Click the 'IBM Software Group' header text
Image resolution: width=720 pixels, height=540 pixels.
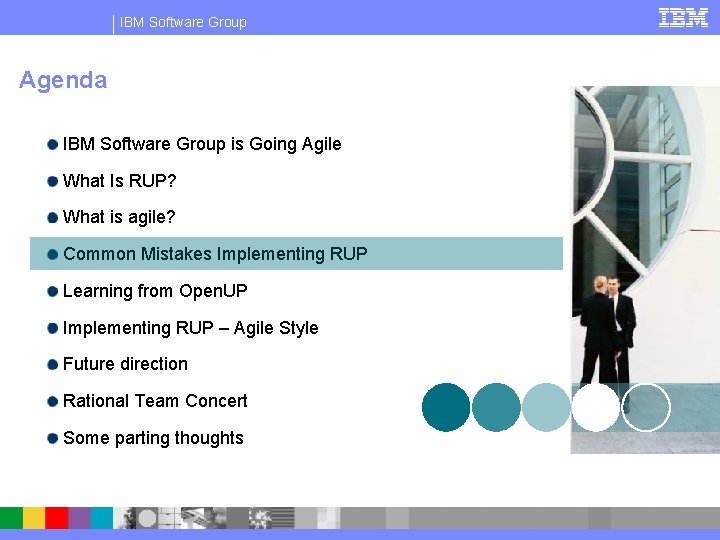(x=183, y=22)
